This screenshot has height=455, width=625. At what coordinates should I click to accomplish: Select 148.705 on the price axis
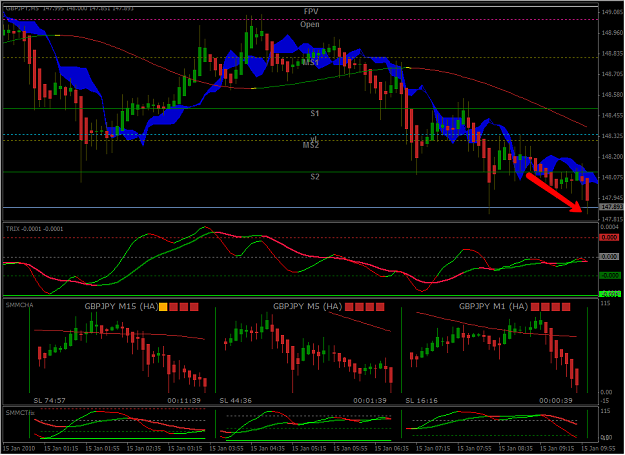(612, 74)
